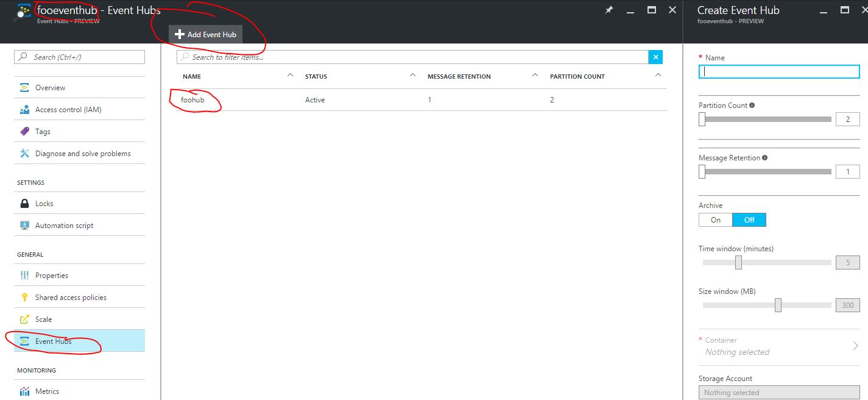Click the Scale icon in sidebar
Screen dimensions: 868x400
[x=24, y=320]
